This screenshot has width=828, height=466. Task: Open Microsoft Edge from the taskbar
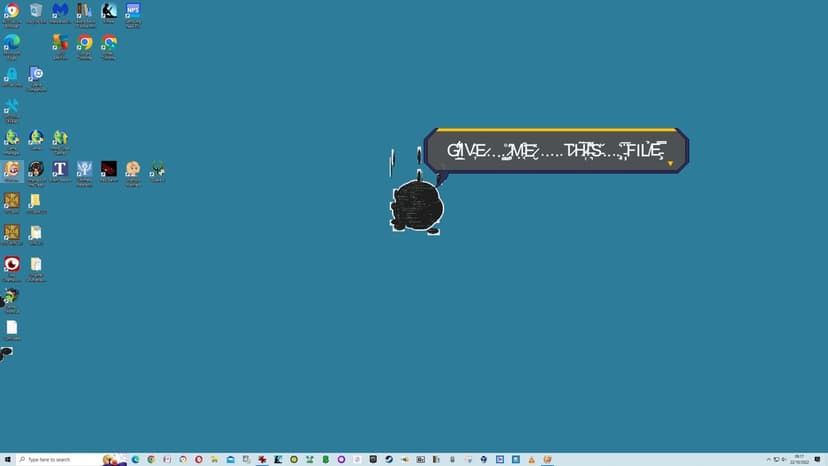point(136,460)
